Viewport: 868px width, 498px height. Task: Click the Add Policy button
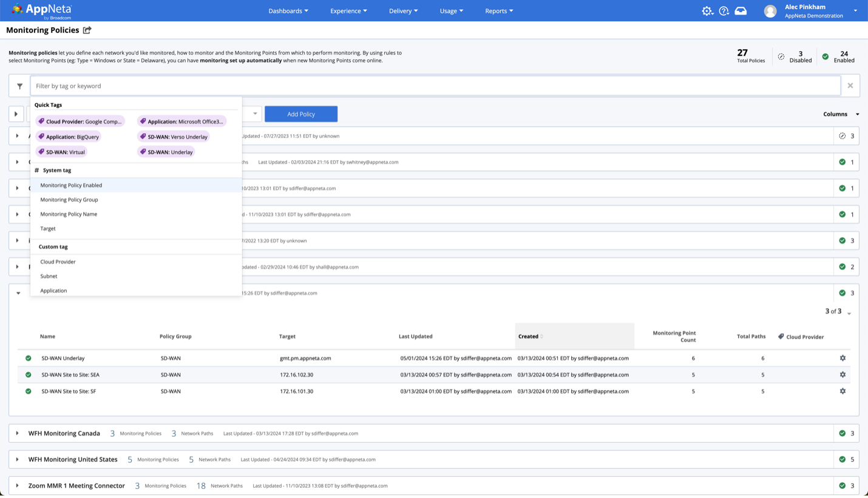coord(300,114)
